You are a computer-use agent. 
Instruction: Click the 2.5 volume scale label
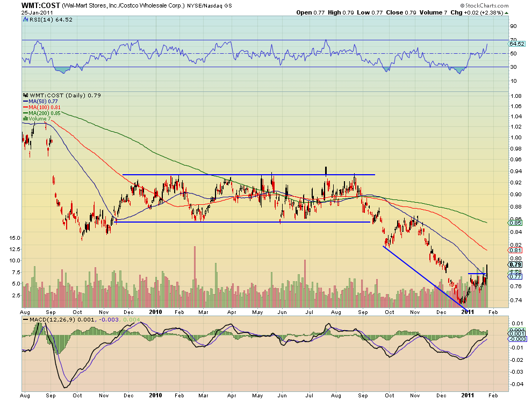point(17,295)
